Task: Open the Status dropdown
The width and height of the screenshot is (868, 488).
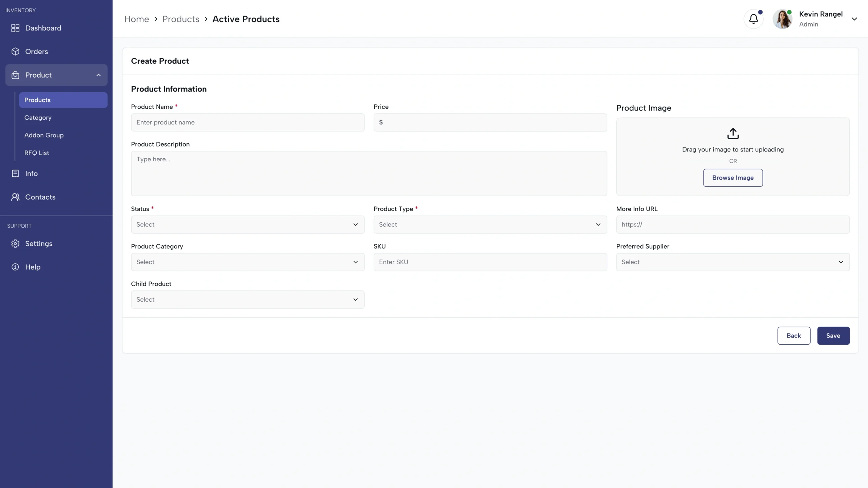Action: pos(248,224)
